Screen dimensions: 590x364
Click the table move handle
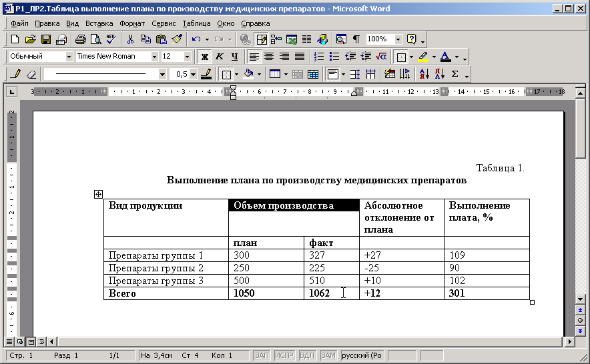coord(98,194)
